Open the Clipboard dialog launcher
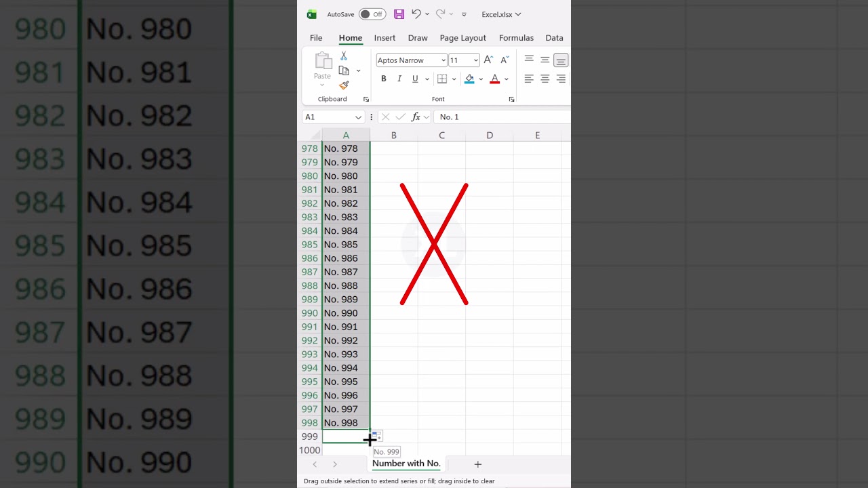 coord(366,99)
